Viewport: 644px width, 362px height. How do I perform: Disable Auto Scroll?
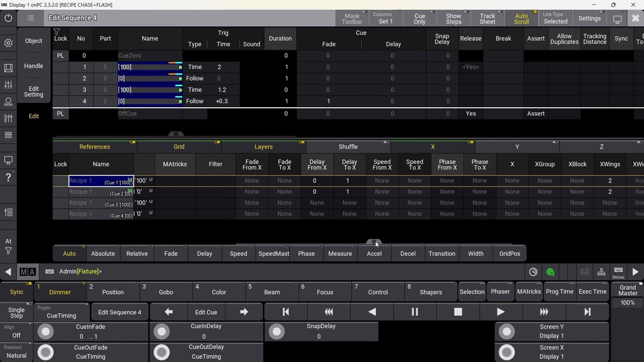pos(521,19)
